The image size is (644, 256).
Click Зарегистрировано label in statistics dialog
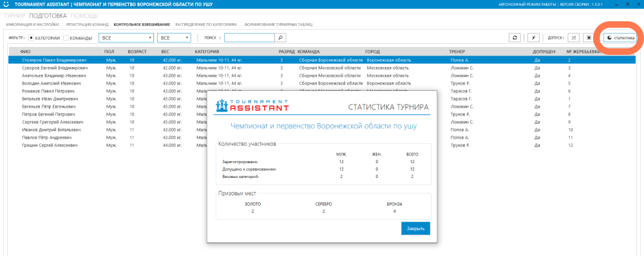coord(240,162)
